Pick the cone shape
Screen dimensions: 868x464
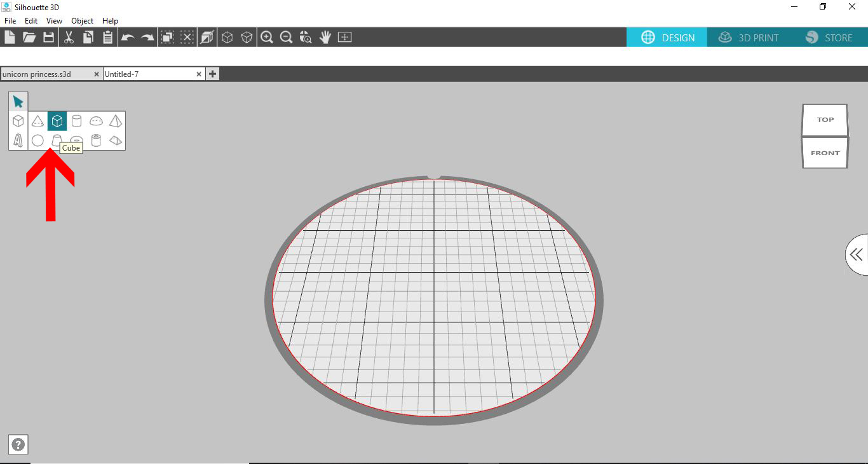[x=38, y=121]
